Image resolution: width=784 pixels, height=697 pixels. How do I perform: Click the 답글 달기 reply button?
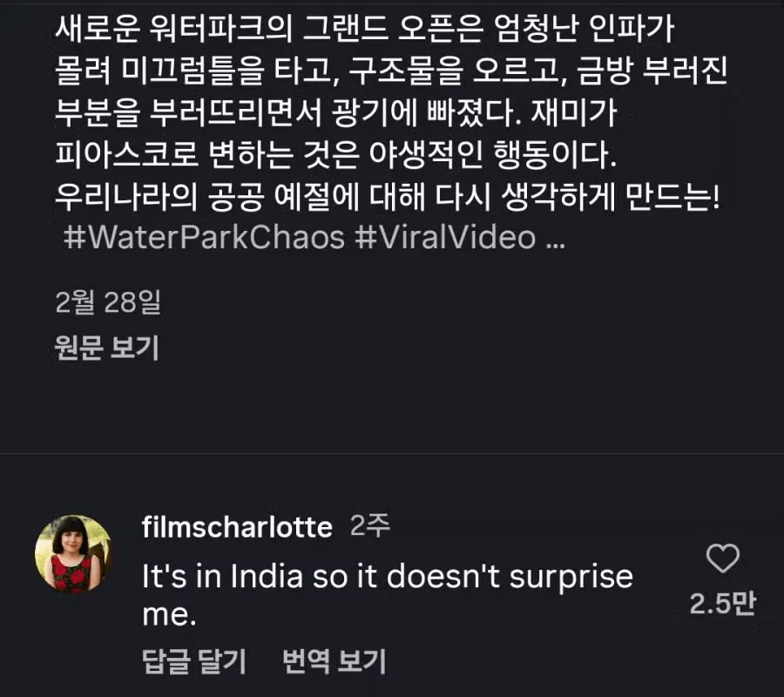pos(193,661)
